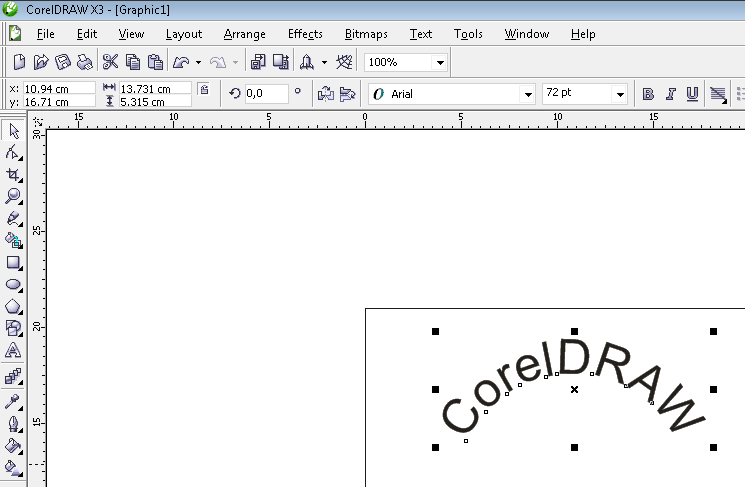Viewport: 745px width, 487px height.
Task: Click the rotation angle field
Action: [x=267, y=94]
